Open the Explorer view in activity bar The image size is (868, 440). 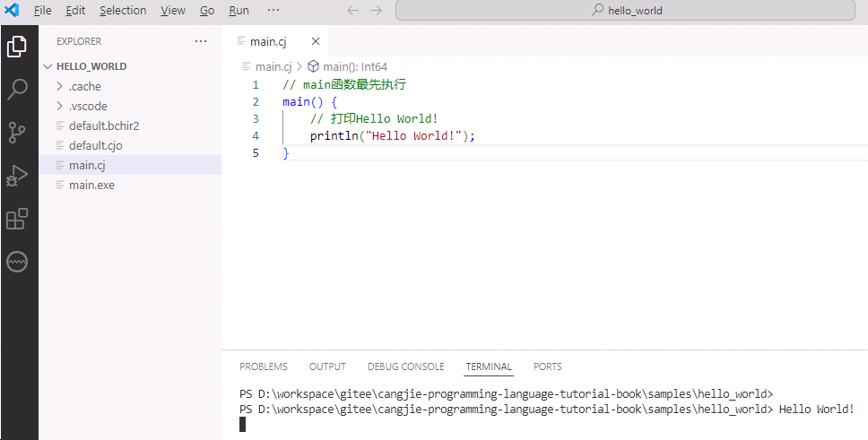coord(17,47)
